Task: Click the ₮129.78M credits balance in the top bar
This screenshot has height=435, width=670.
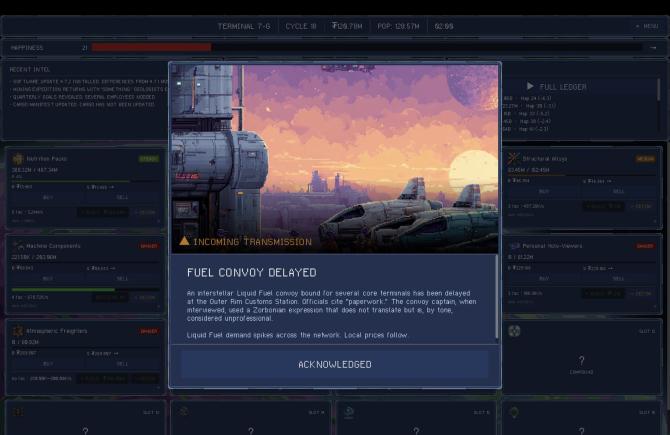Action: point(347,26)
